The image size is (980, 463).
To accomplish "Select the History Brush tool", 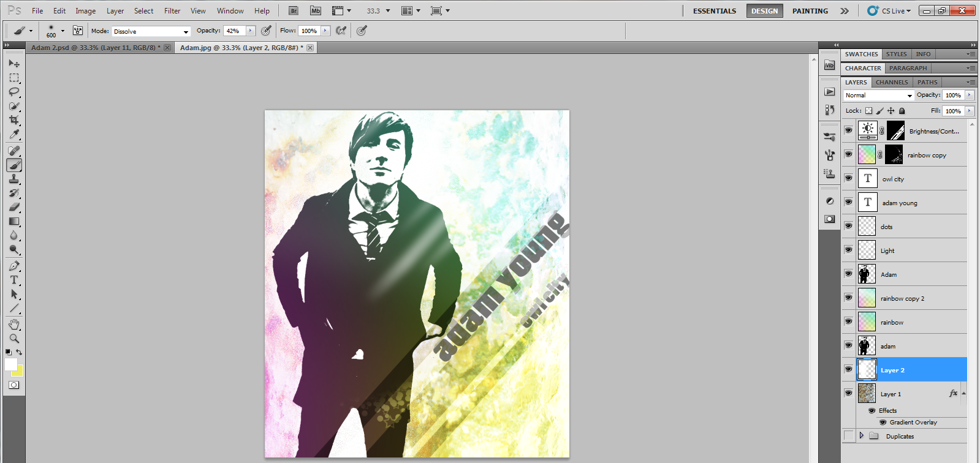I will point(14,193).
